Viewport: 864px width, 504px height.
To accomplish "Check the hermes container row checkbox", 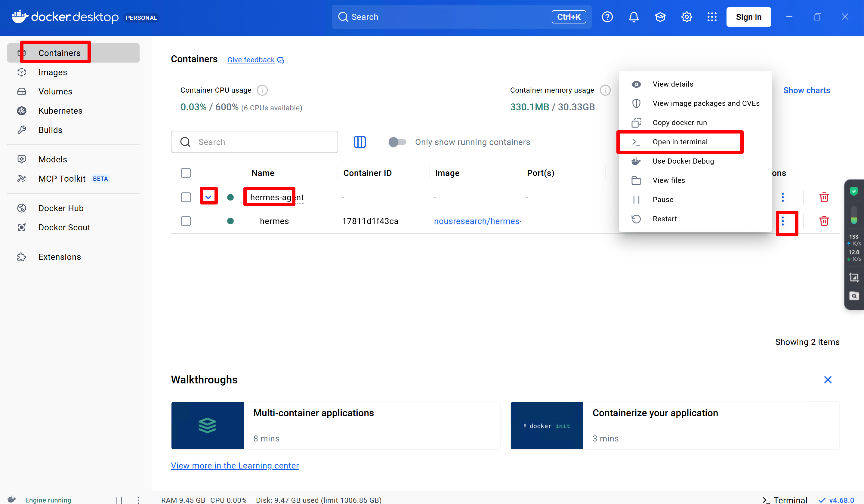I will tap(186, 221).
